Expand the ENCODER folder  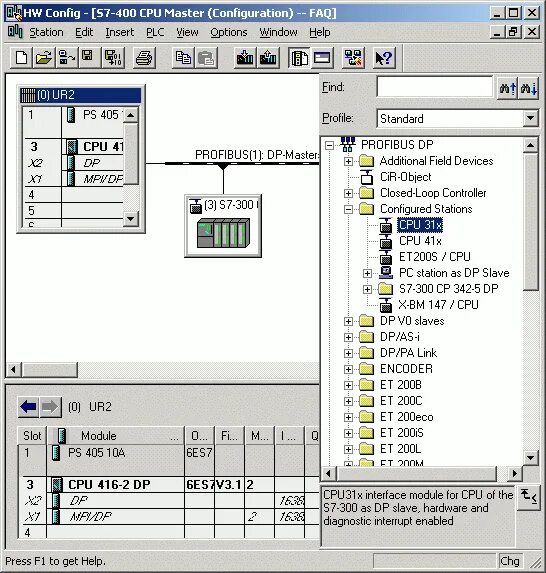349,369
